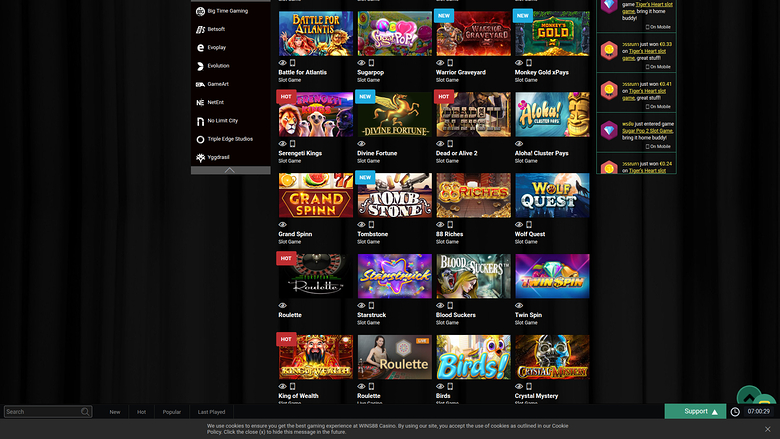
Task: Select the Betsoft provider icon
Action: [x=200, y=29]
